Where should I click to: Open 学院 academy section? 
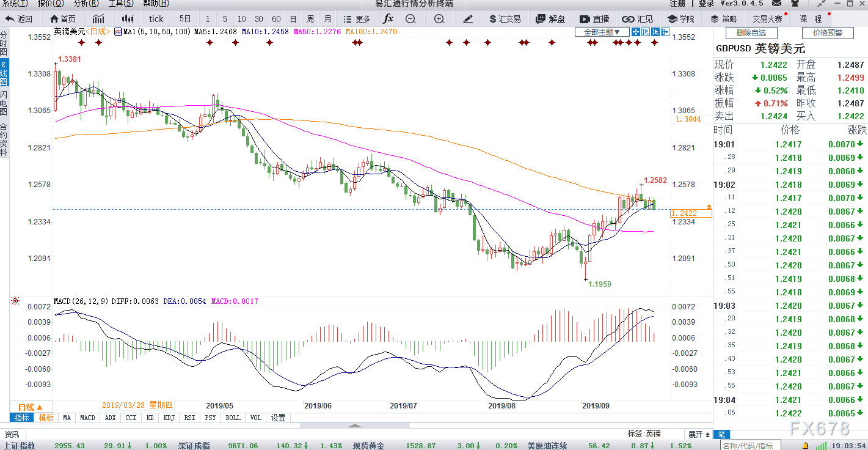tap(681, 19)
